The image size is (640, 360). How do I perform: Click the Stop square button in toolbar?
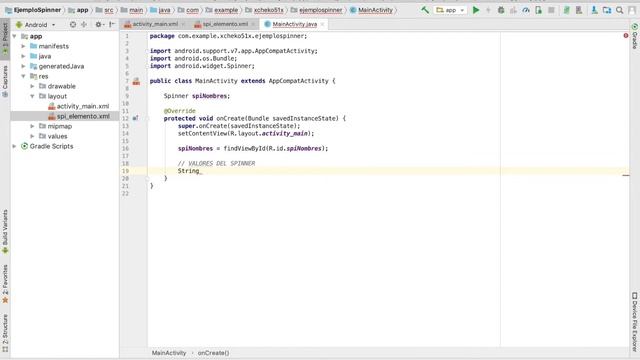(551, 10)
